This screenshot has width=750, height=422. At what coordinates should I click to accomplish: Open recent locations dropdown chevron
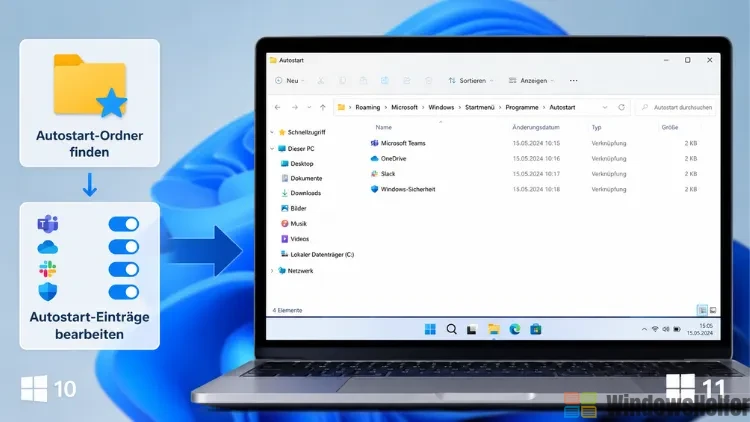pos(309,108)
